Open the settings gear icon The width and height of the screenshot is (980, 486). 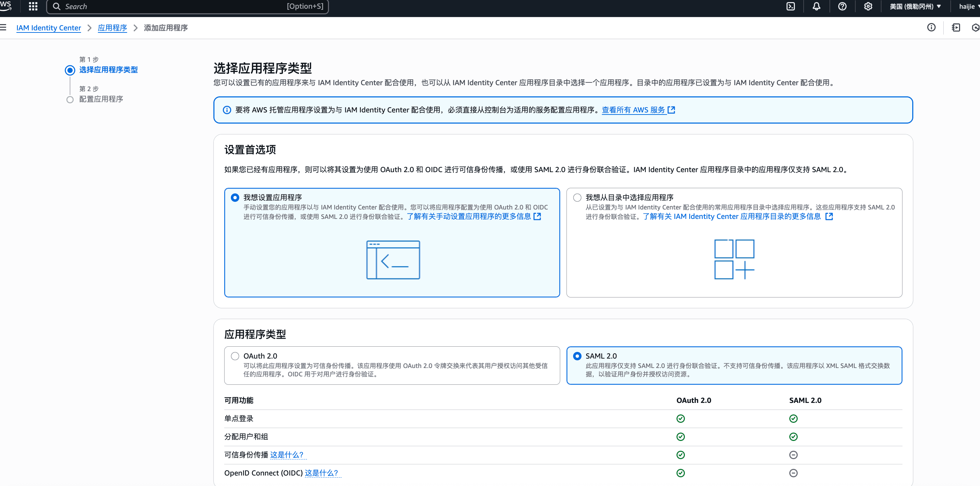[868, 7]
